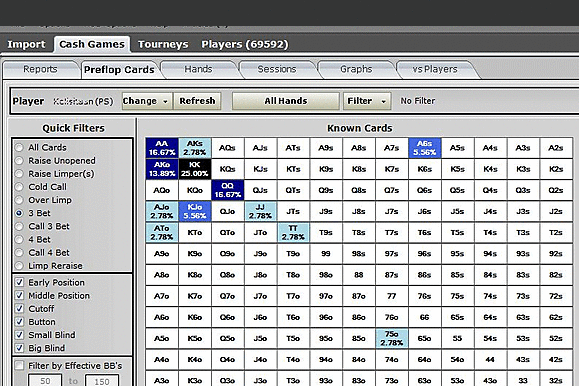Image resolution: width=579 pixels, height=386 pixels.
Task: Choose the A6s 5.56% cell
Action: [425, 148]
